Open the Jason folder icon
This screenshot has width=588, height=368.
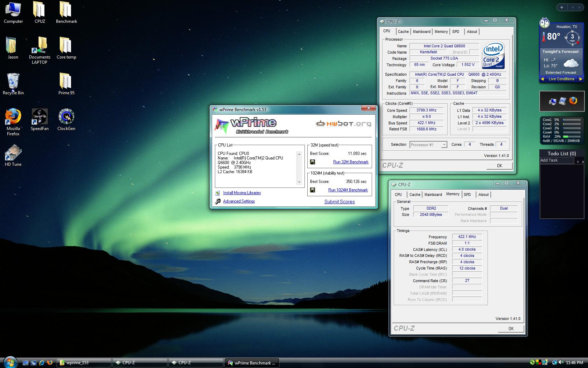(x=13, y=48)
